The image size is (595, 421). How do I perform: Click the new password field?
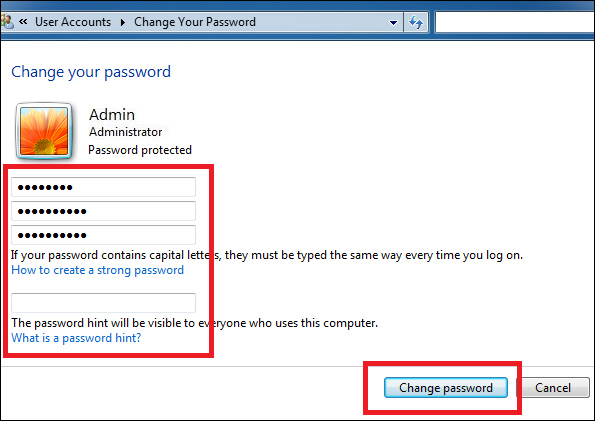(x=104, y=211)
